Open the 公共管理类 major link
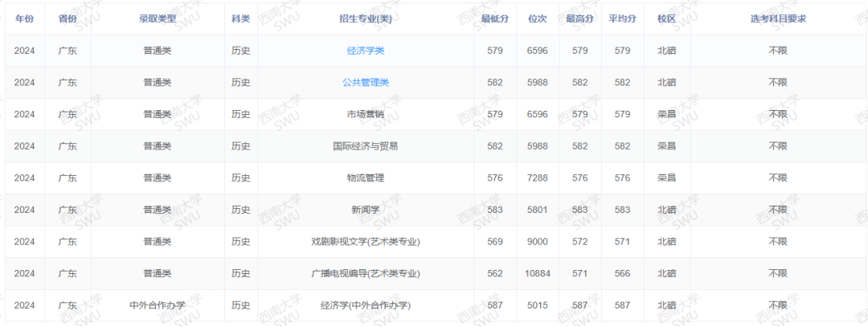 tap(366, 83)
